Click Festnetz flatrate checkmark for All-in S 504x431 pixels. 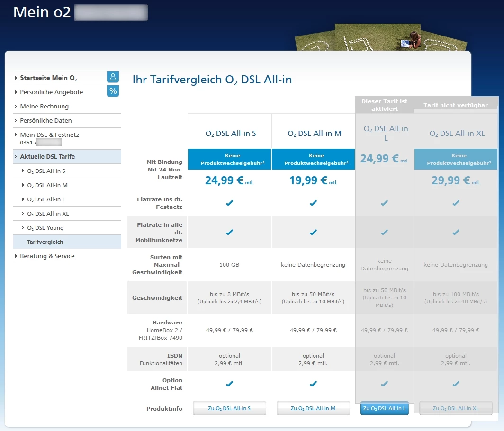click(x=229, y=203)
